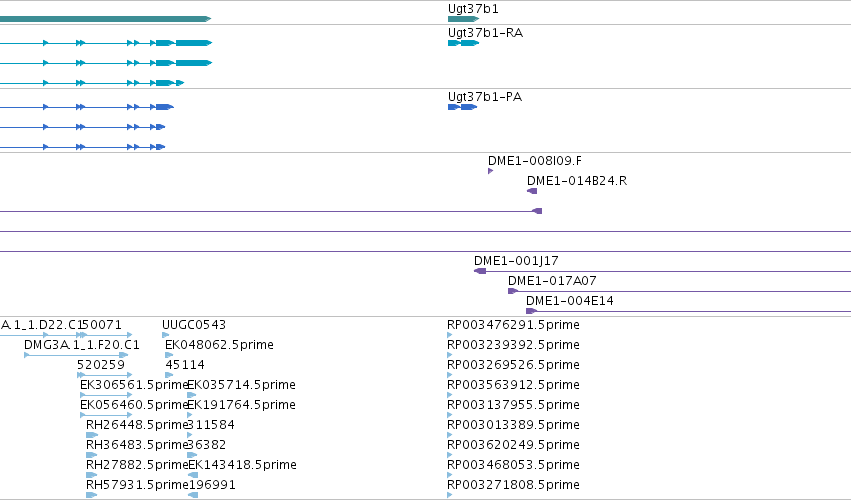The height and width of the screenshot is (500, 851).
Task: Select the RP003271808.5prime feature
Action: [x=449, y=495]
